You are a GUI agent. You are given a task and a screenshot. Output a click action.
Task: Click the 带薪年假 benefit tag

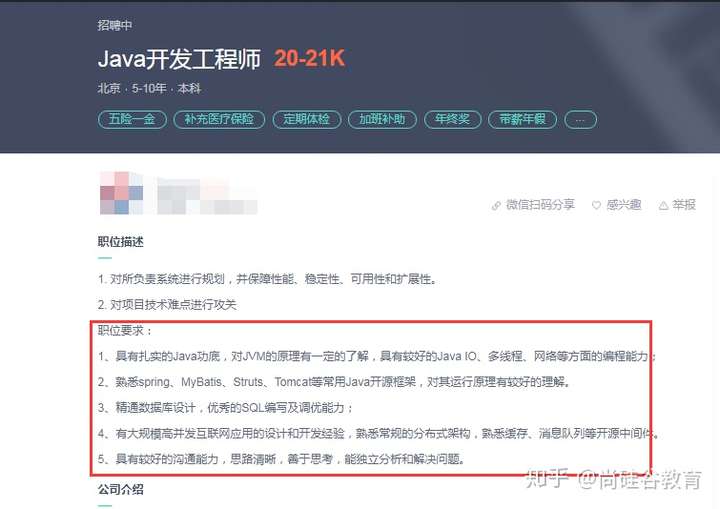click(x=523, y=120)
